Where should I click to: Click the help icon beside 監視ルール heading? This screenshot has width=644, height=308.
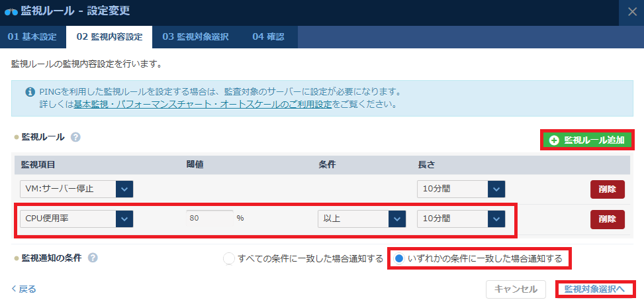tap(76, 137)
